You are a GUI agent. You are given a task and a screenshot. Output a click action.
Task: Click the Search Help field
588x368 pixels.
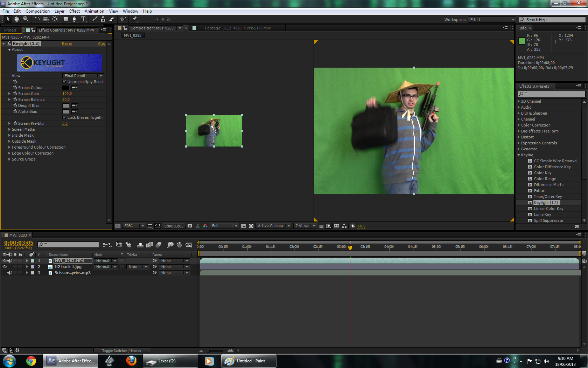pos(552,20)
